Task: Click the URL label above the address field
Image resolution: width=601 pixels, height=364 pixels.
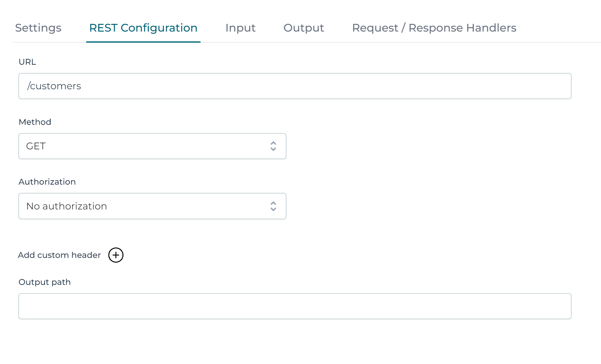Action: click(27, 62)
